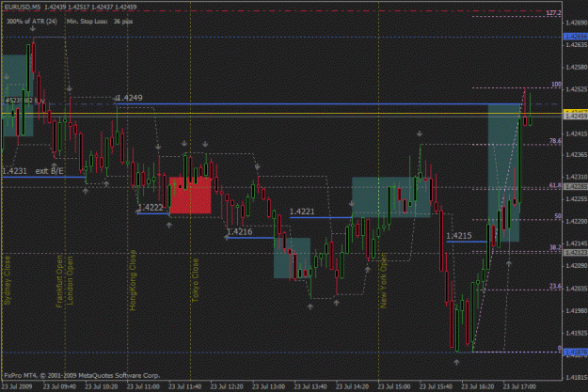588x392 pixels.
Task: Select the 'exit B/E' annotation
Action: [50, 171]
